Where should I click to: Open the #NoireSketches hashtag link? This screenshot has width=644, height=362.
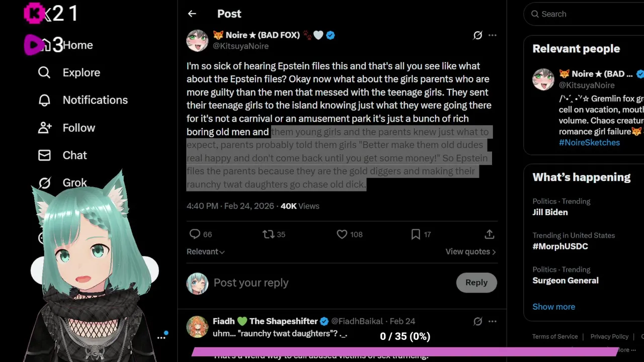click(589, 142)
